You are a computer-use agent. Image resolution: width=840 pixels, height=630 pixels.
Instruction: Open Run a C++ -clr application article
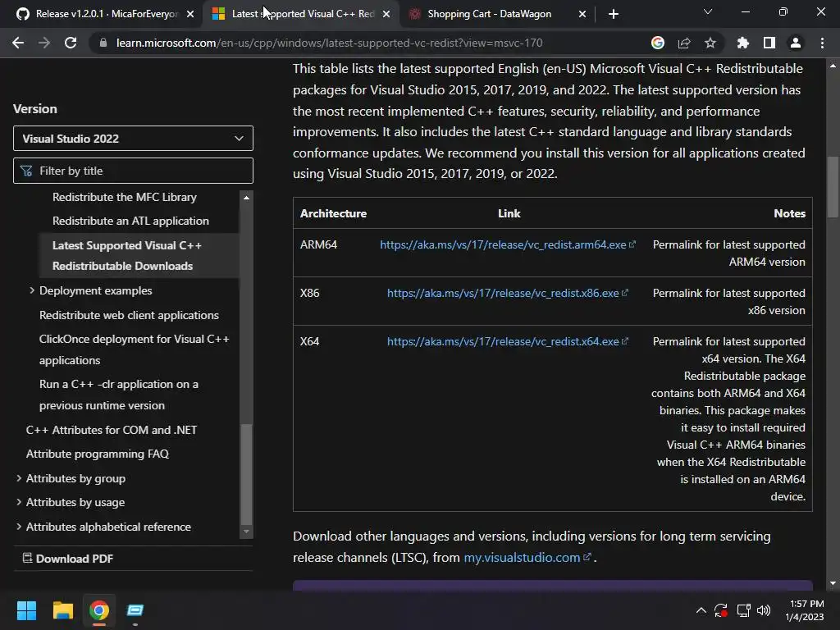pos(119,395)
